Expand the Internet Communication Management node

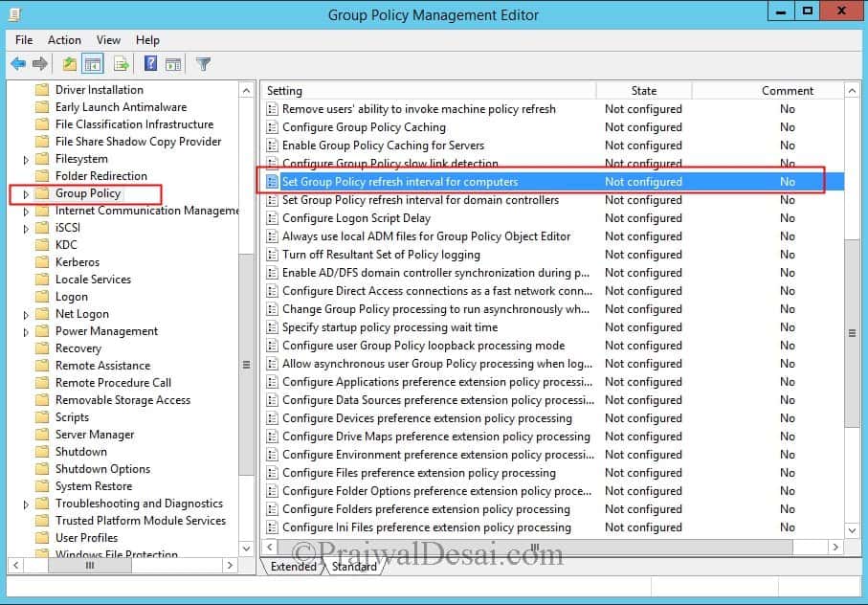click(26, 212)
